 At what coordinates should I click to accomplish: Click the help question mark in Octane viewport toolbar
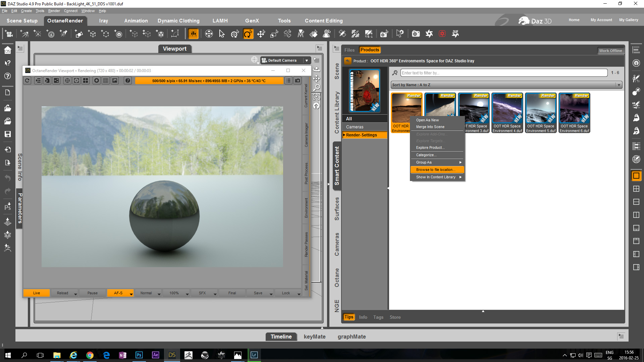point(127,80)
